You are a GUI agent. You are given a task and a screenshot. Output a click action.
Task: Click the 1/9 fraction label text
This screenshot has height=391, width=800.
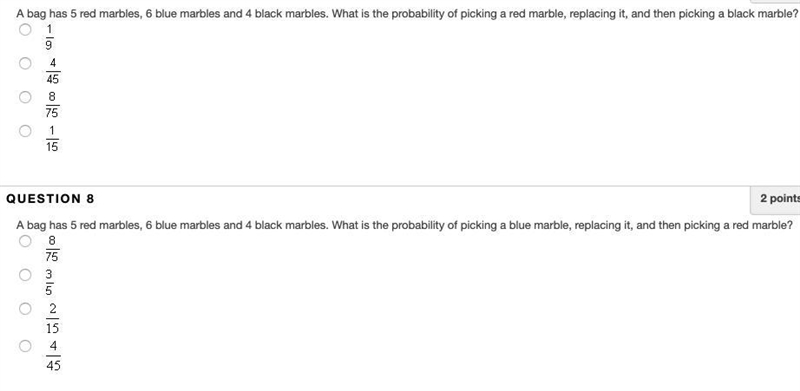coord(49,37)
